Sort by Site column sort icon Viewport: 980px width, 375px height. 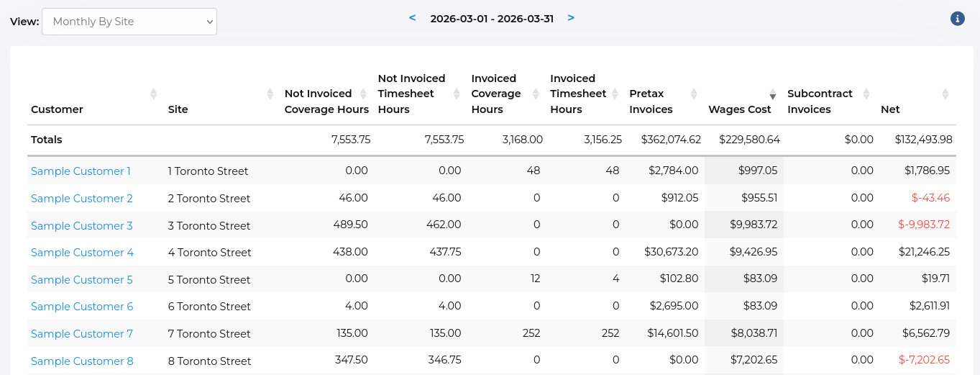270,94
